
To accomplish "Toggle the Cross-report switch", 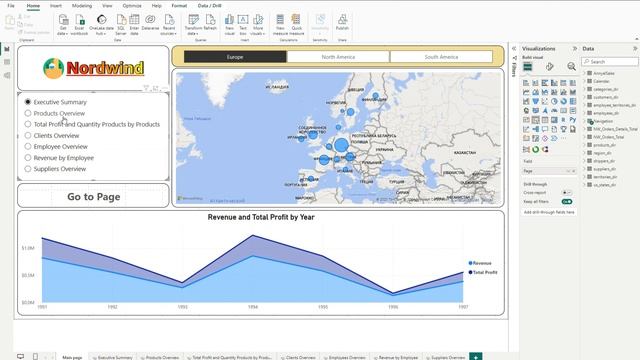I will coord(567,193).
